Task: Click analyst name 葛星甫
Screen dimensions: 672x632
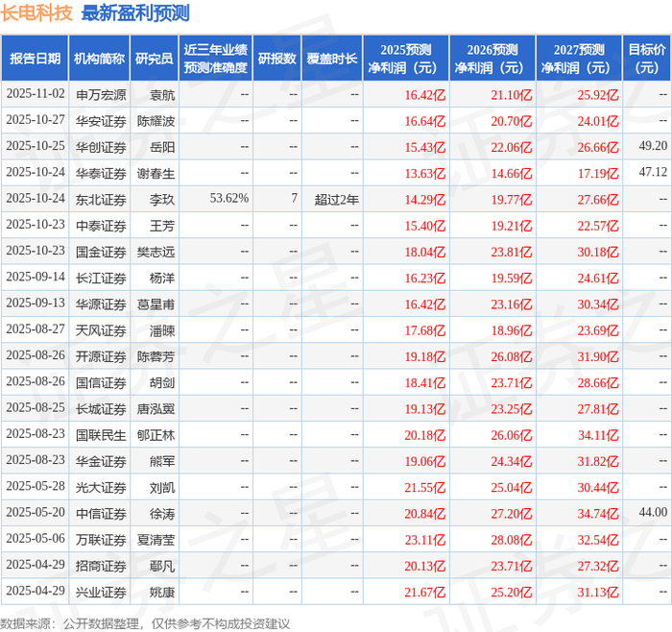Action: (156, 304)
